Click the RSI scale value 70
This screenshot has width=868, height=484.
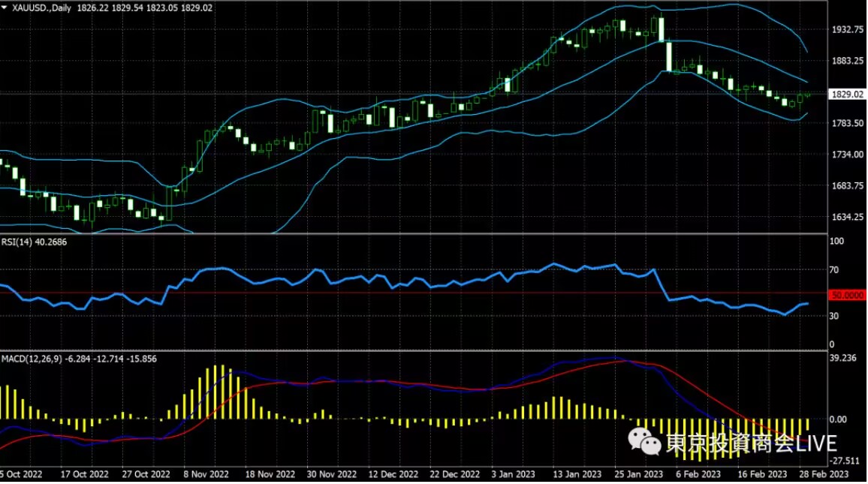(833, 270)
